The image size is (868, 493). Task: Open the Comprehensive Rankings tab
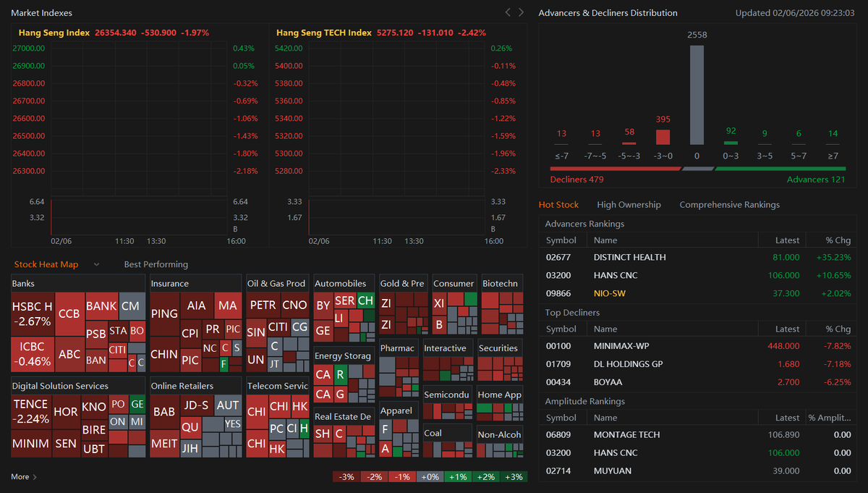(729, 204)
